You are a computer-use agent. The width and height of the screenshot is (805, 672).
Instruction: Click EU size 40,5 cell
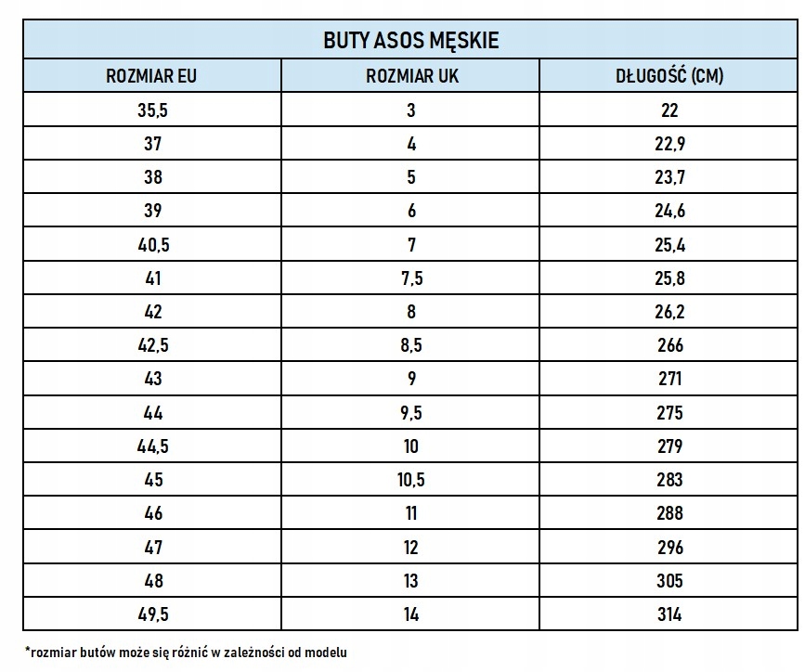coord(152,244)
